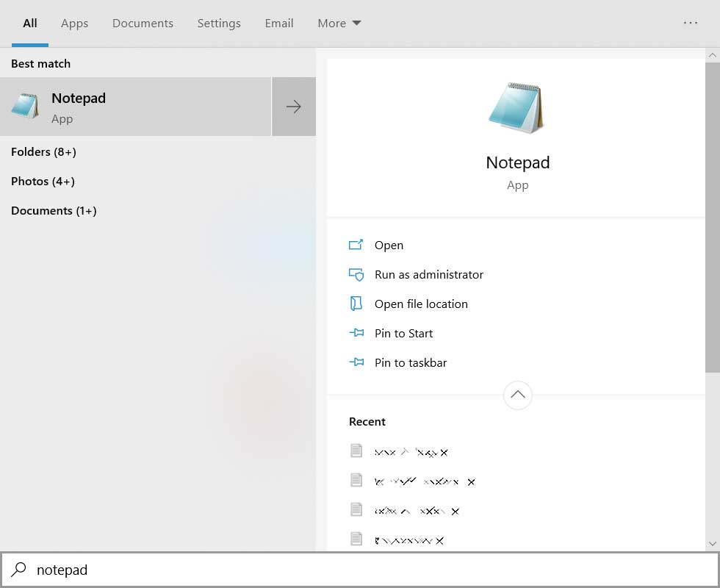Choose Open file location
720x588 pixels.
(421, 304)
